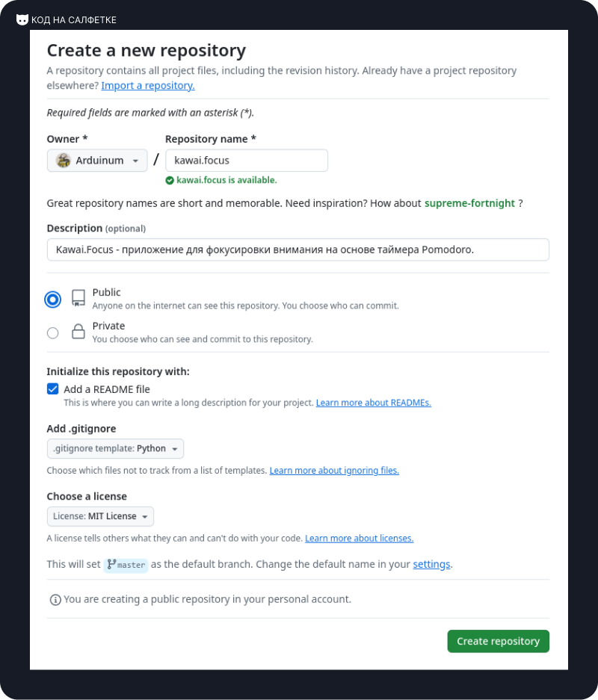
Task: Click the suggested name supreme-fortnight
Action: [469, 203]
